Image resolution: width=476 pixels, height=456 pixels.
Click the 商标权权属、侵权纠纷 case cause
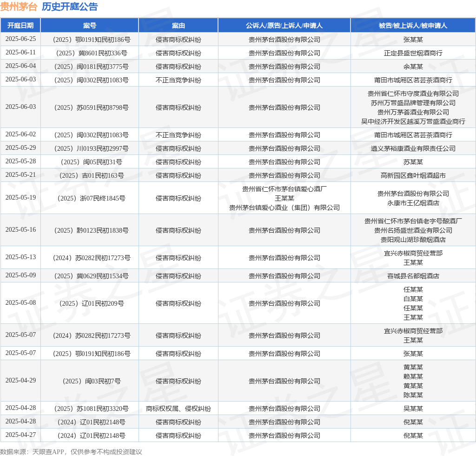[178, 409]
